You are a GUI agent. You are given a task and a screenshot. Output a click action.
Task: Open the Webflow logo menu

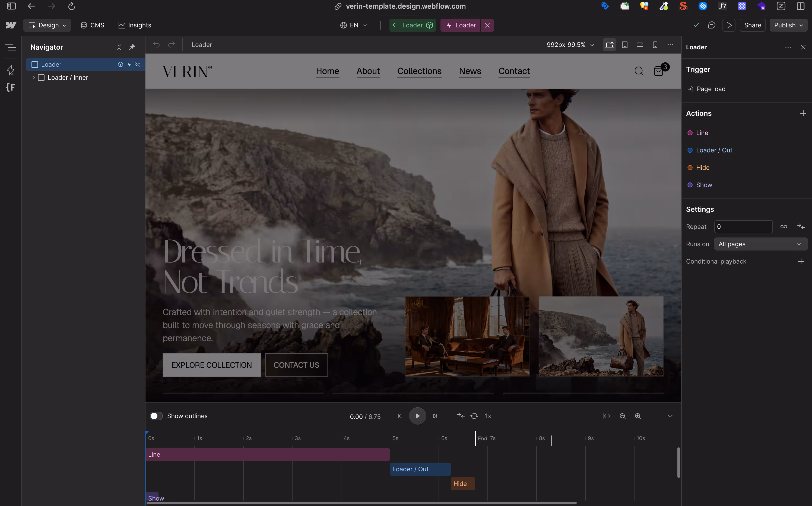(11, 25)
